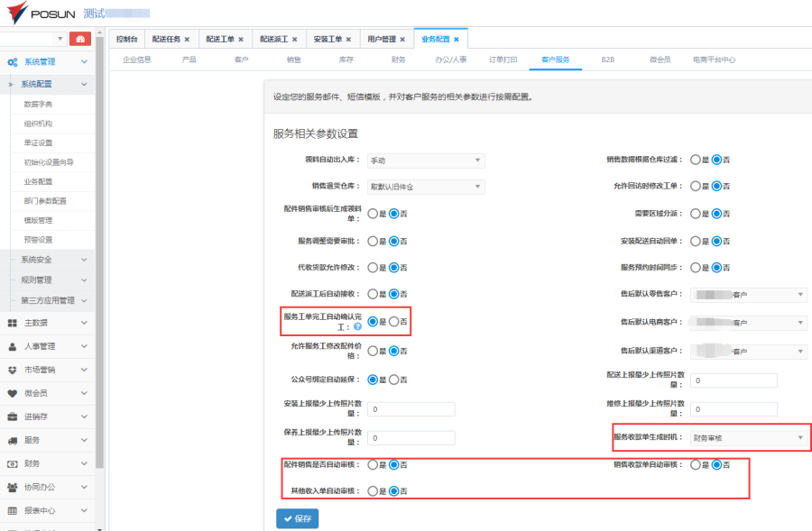Open 组织机构 in the sidebar
This screenshot has width=812, height=531.
tap(38, 124)
